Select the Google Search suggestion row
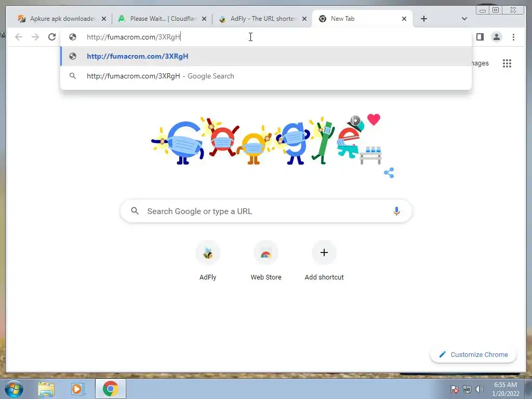This screenshot has width=532, height=399. point(266,76)
